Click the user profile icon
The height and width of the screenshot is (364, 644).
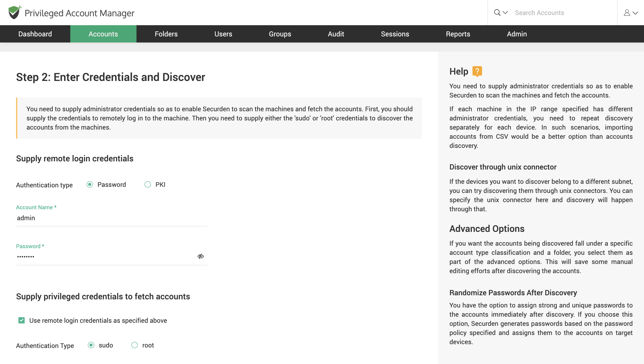tap(627, 12)
